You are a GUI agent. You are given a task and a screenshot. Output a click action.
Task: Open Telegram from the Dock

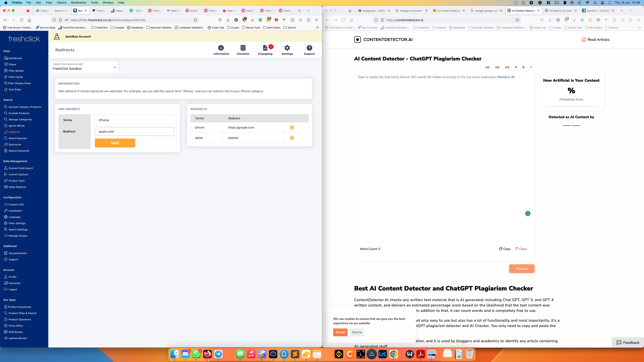pos(218,354)
